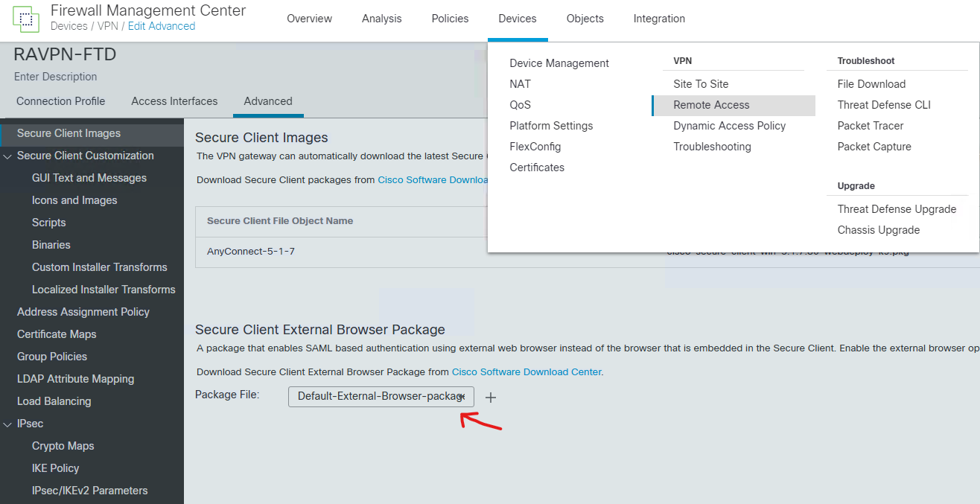The height and width of the screenshot is (504, 980).
Task: Open the Integration menu
Action: 659,19
